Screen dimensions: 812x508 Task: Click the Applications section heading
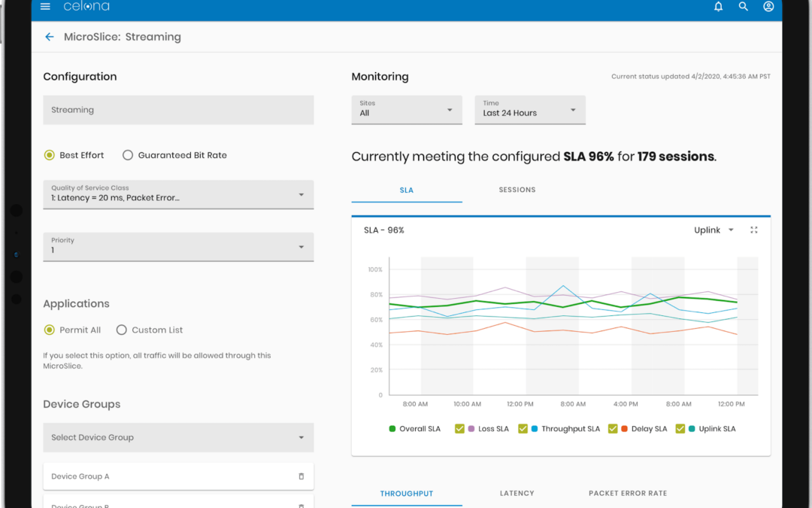76,304
